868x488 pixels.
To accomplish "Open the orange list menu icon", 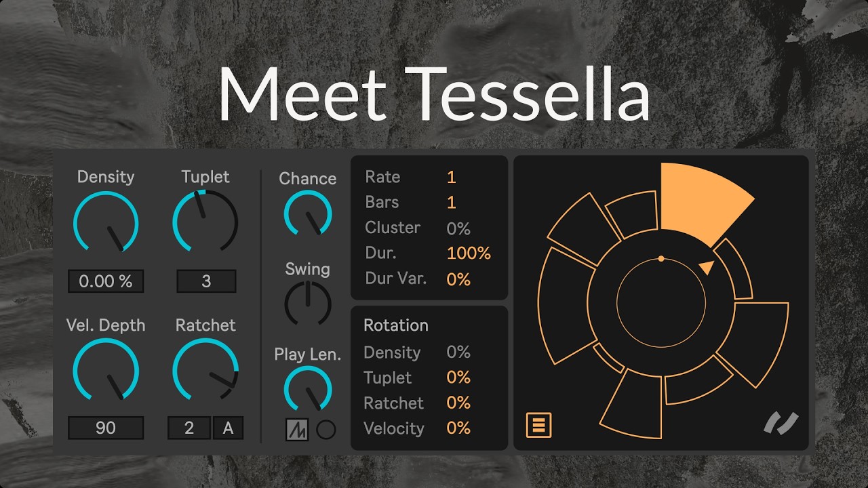I will pos(539,426).
